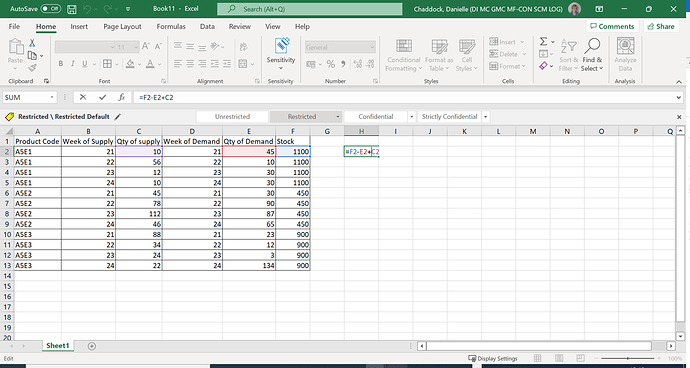The image size is (690, 368).
Task: Open Format as Table menu
Action: point(439,55)
